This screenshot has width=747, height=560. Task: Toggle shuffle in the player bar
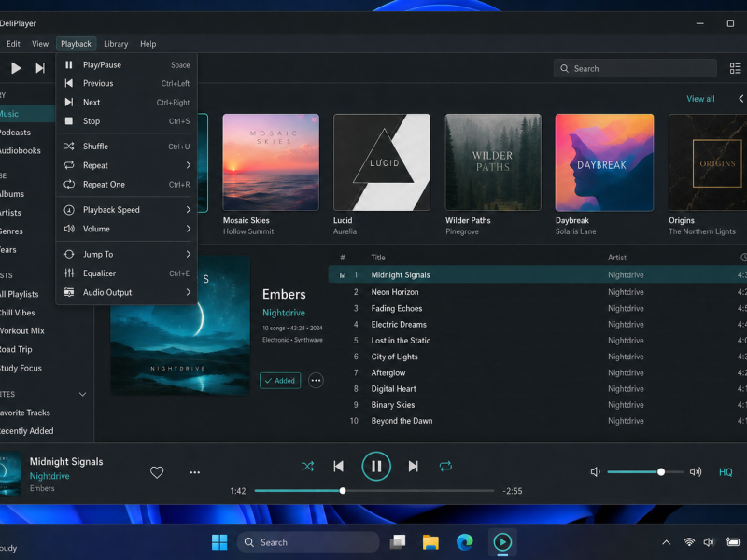(x=308, y=466)
